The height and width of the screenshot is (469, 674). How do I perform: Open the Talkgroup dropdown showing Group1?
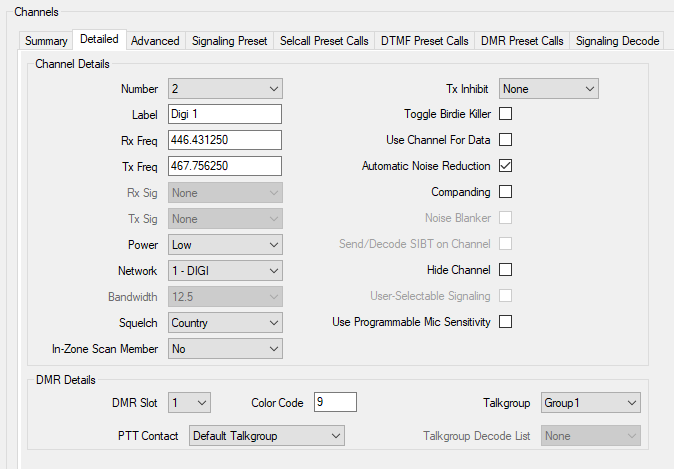pyautogui.click(x=591, y=403)
